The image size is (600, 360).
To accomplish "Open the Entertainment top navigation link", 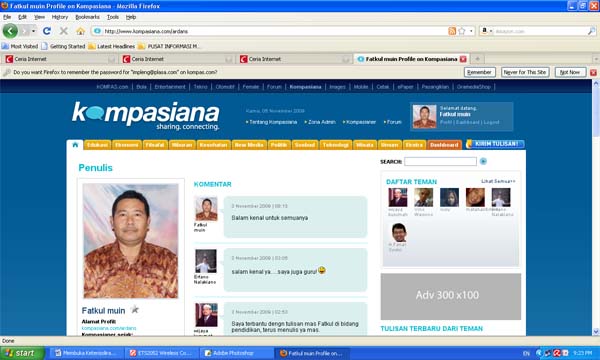I will pyautogui.click(x=170, y=87).
